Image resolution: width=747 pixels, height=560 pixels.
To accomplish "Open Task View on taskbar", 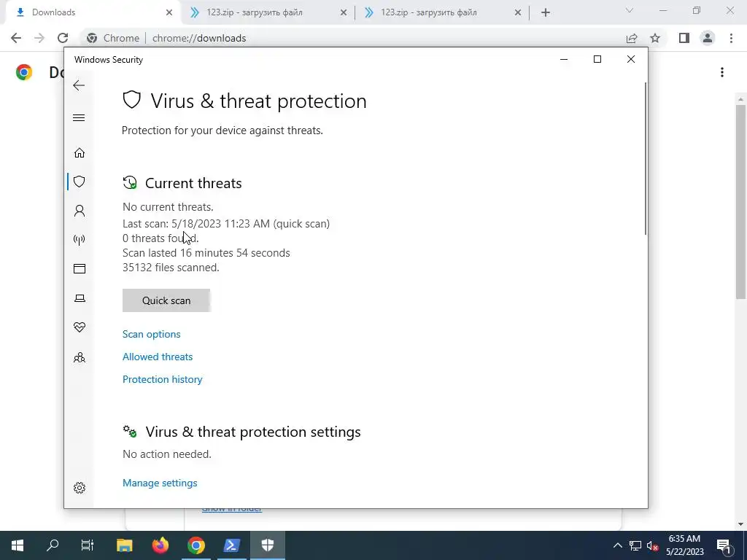I will (x=88, y=545).
